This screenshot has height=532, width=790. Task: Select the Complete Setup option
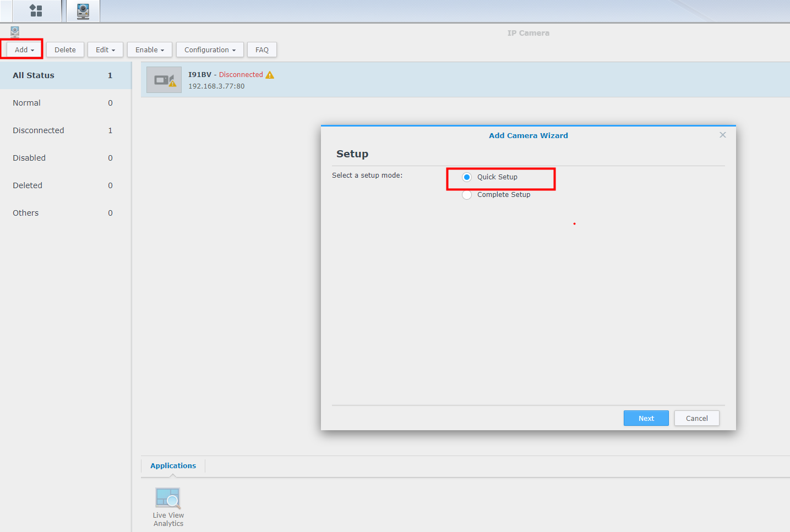(467, 195)
